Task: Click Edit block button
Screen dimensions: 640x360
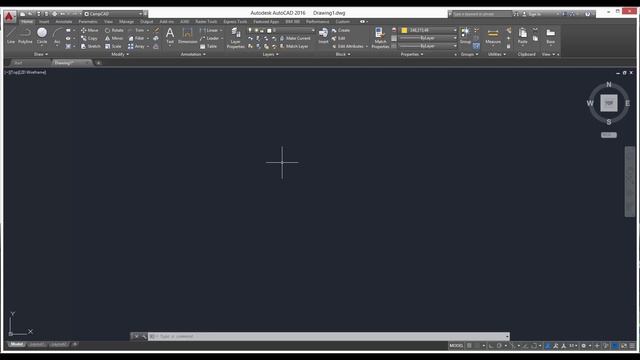Action: pyautogui.click(x=338, y=38)
